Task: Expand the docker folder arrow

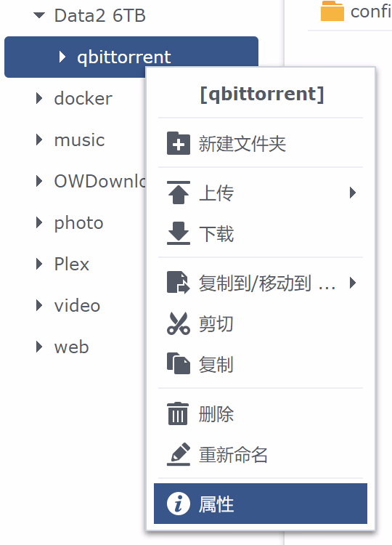Action: [39, 98]
